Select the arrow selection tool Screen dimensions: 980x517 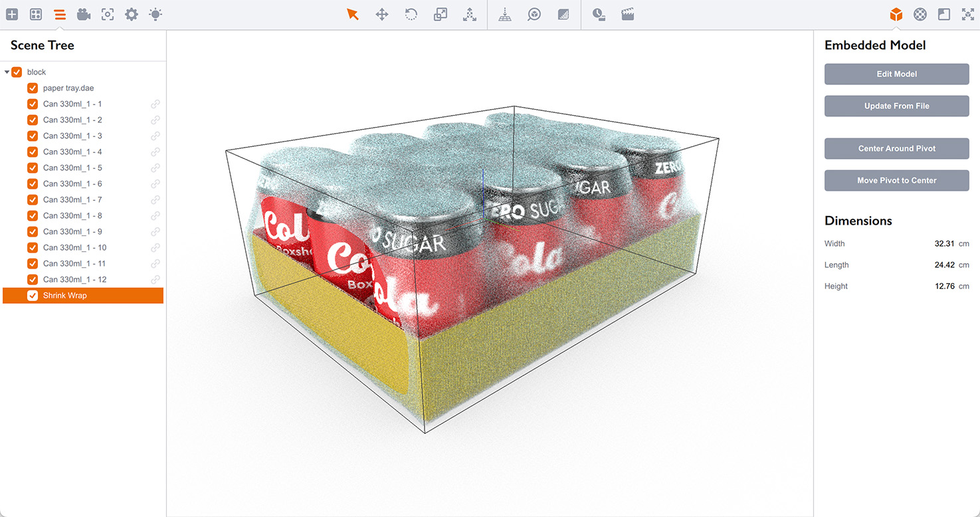[353, 14]
